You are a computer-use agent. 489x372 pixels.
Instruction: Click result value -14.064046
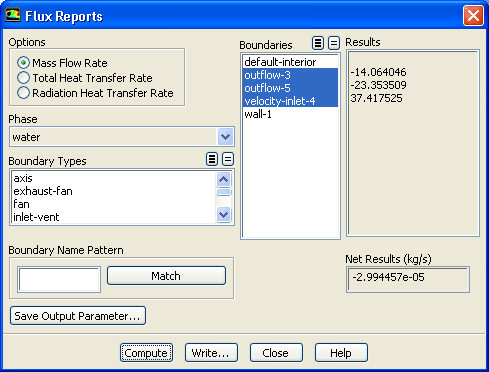point(378,72)
